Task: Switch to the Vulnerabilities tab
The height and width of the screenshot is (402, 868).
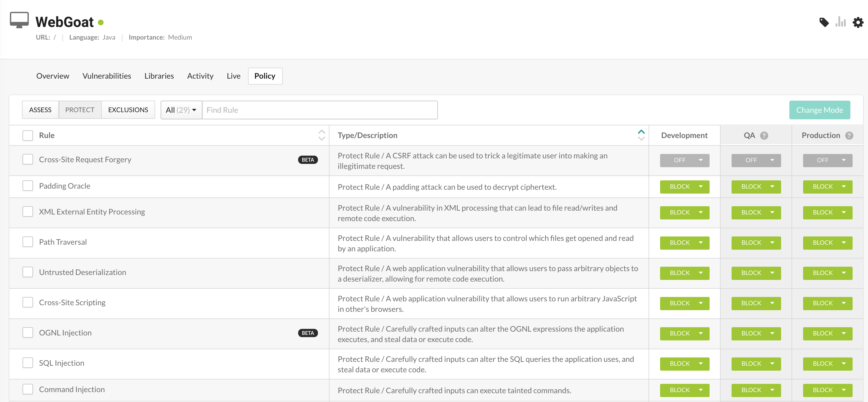Action: (x=106, y=76)
